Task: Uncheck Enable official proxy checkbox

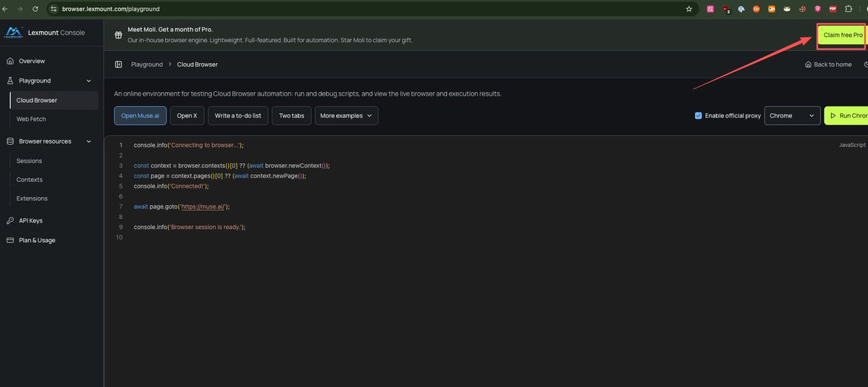Action: pyautogui.click(x=698, y=116)
